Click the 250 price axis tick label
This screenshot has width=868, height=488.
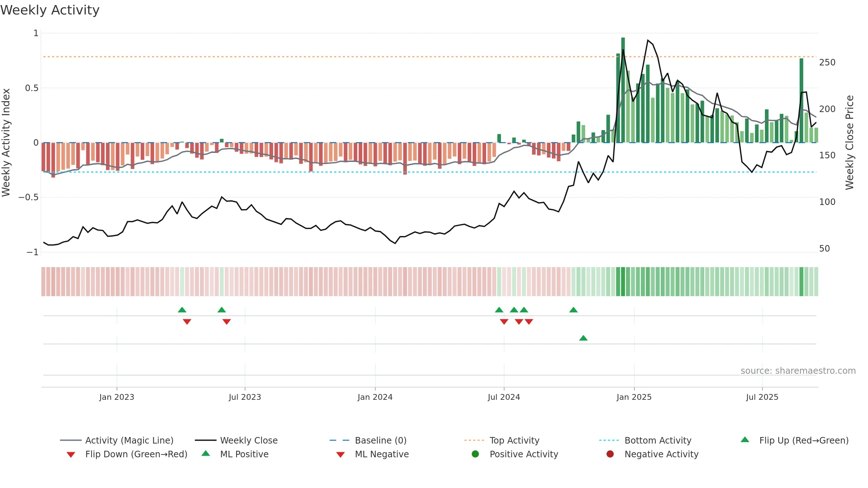(x=827, y=63)
